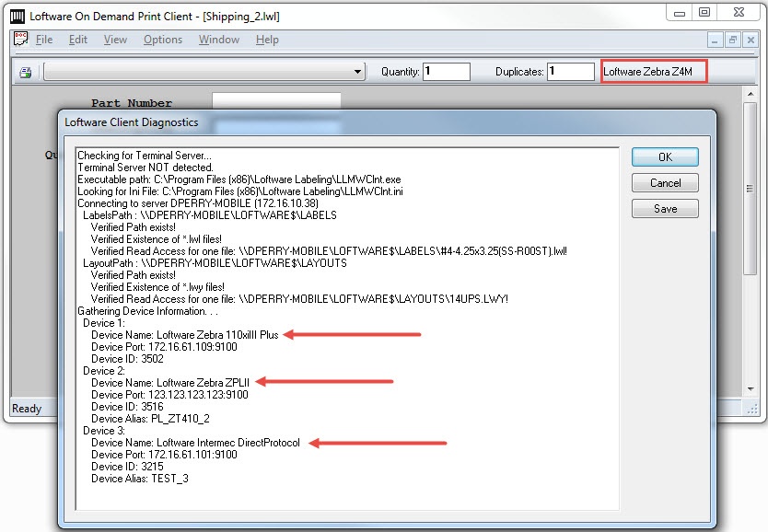Click the Loftware Zebra Z4M printer field
Viewport: 768px width, 532px height.
click(x=654, y=72)
